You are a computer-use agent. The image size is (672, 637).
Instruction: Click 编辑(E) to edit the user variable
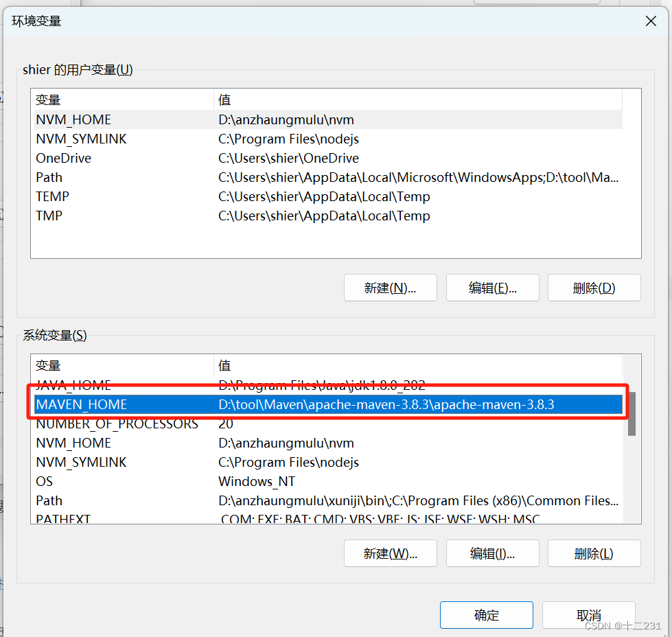pos(492,288)
